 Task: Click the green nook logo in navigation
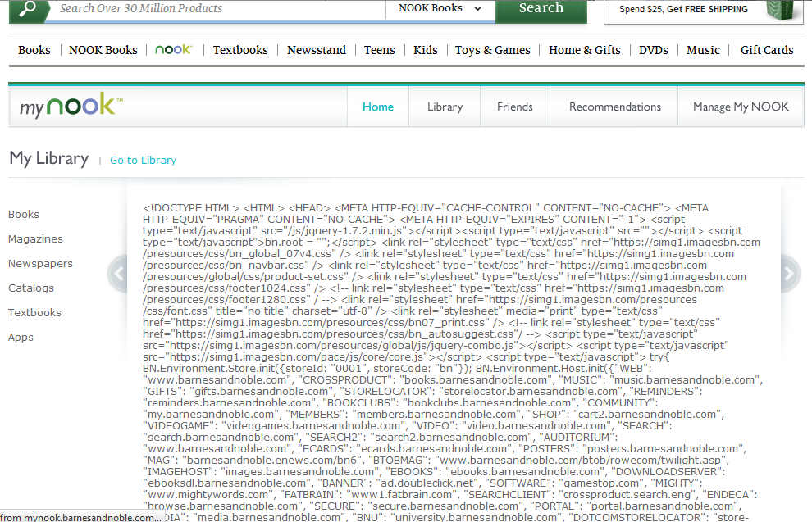[174, 50]
